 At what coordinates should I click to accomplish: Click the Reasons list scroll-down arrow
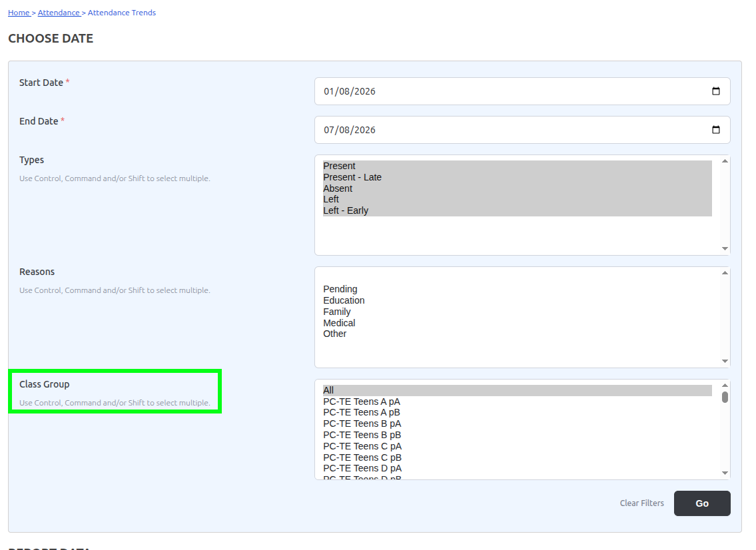725,361
